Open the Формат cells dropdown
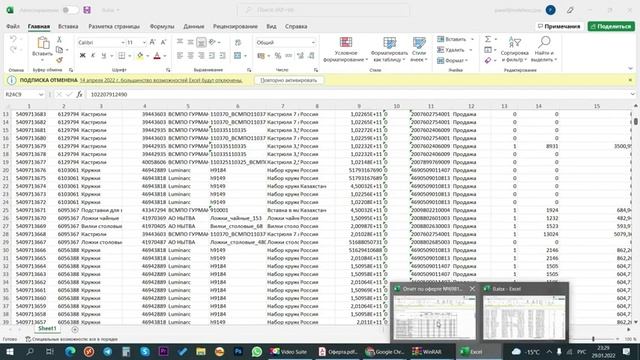This screenshot has height=360, width=640. click(452, 60)
